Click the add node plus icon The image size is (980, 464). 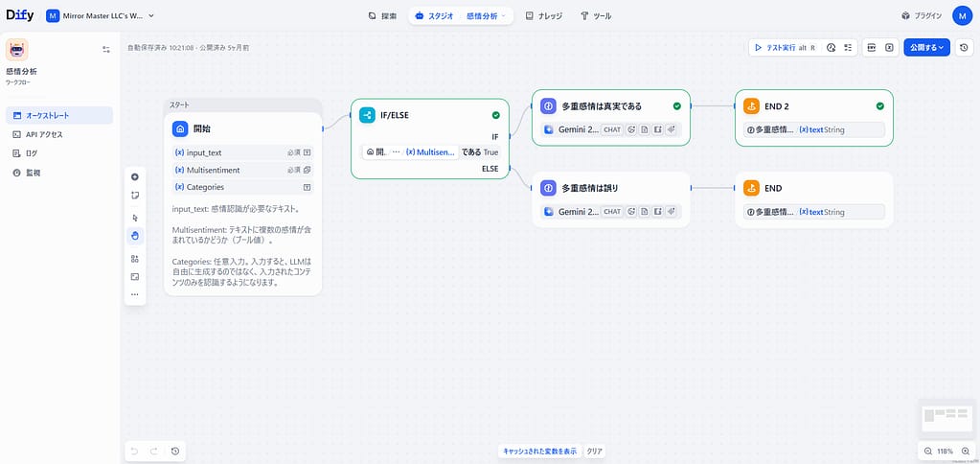pos(135,177)
